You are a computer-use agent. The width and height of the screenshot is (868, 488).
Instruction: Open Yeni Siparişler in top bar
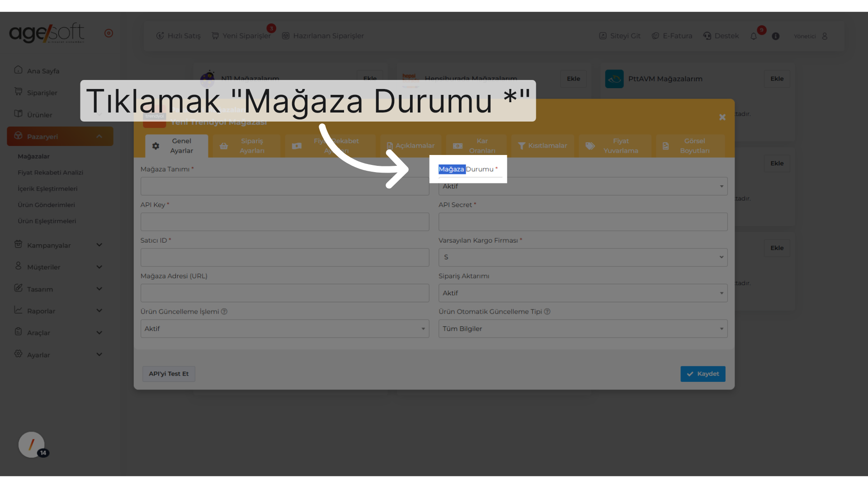pyautogui.click(x=241, y=36)
